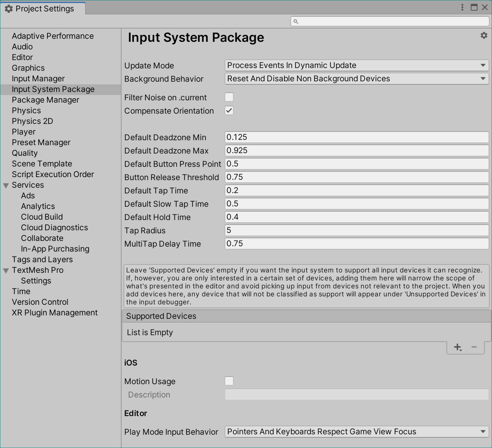Open the Input System Package gear menu
The image size is (492, 448).
[484, 35]
